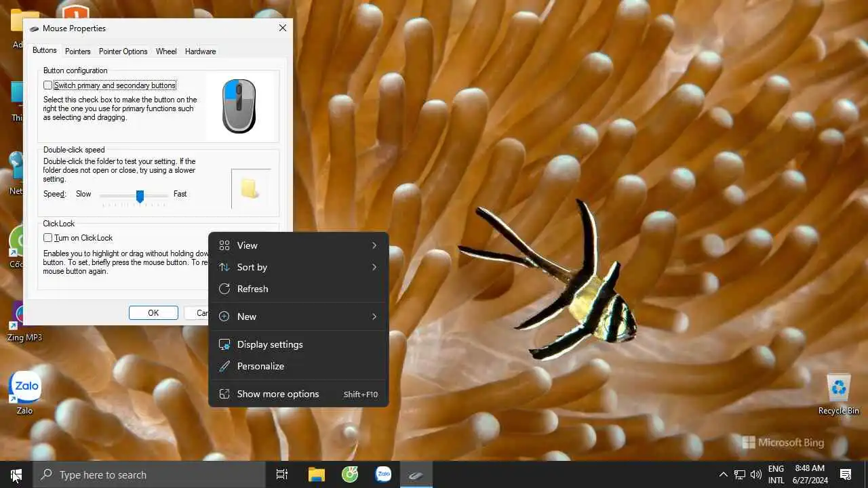
Task: Choose Refresh from the context menu
Action: 298,289
